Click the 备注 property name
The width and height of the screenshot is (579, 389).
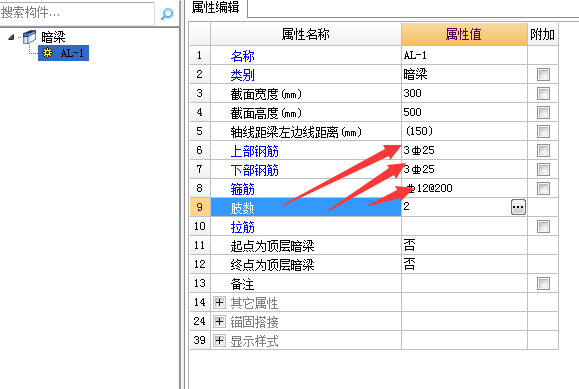click(x=243, y=284)
